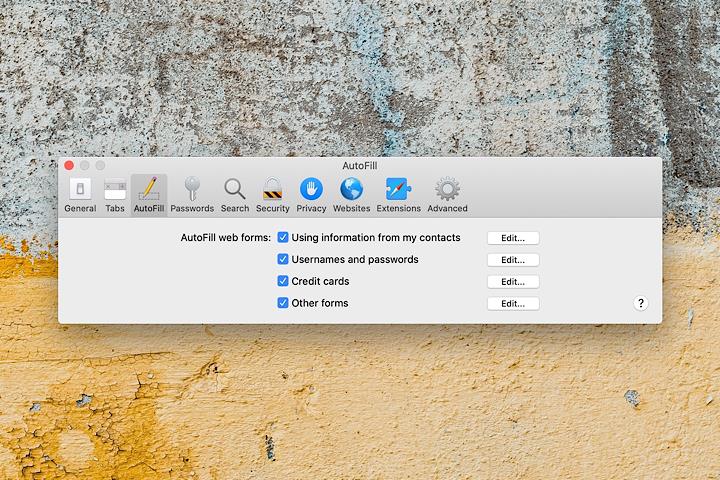The height and width of the screenshot is (480, 720).
Task: Select the Advanced gear icon
Action: (447, 194)
